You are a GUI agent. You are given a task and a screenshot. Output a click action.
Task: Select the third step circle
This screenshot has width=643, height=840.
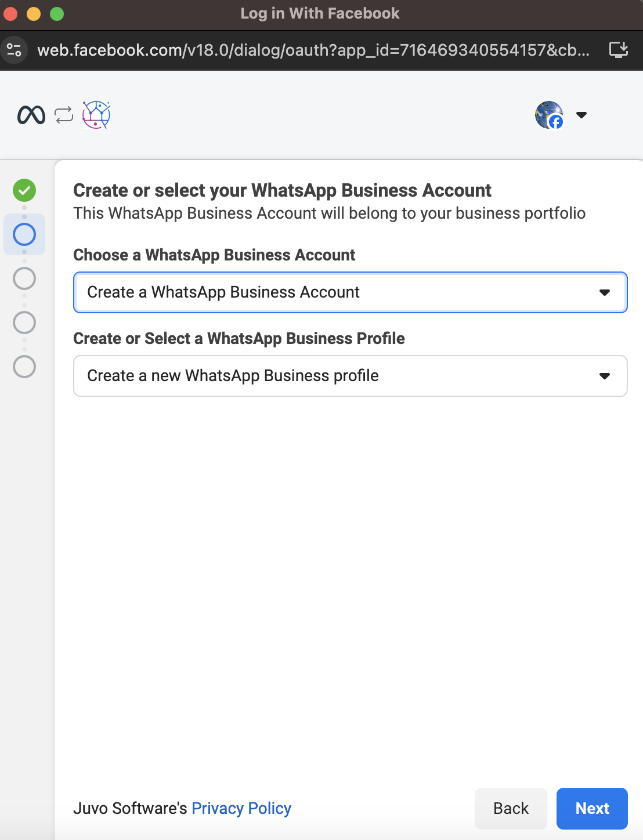24,278
